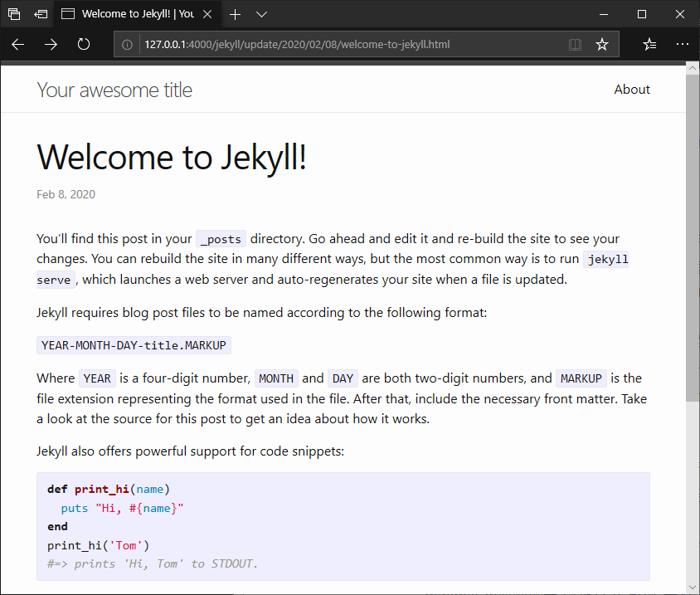This screenshot has height=595, width=700.
Task: Open Settings and more menu
Action: click(x=682, y=44)
